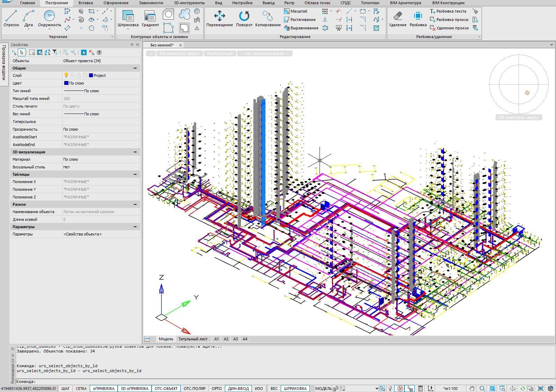
Task: Open the 3D-инструменты ribbon tab
Action: (x=189, y=3)
